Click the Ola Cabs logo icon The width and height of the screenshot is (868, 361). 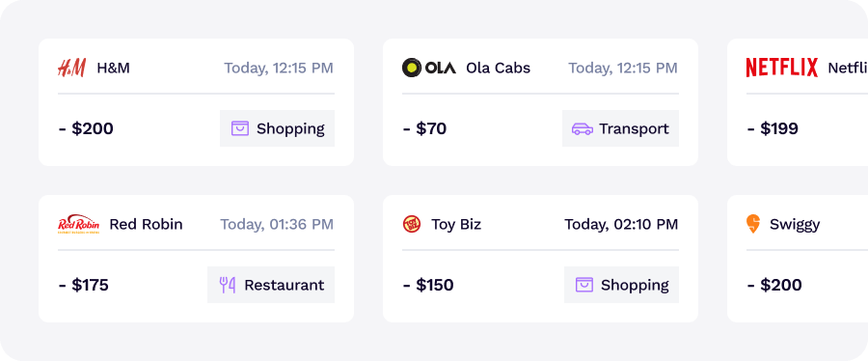[429, 69]
